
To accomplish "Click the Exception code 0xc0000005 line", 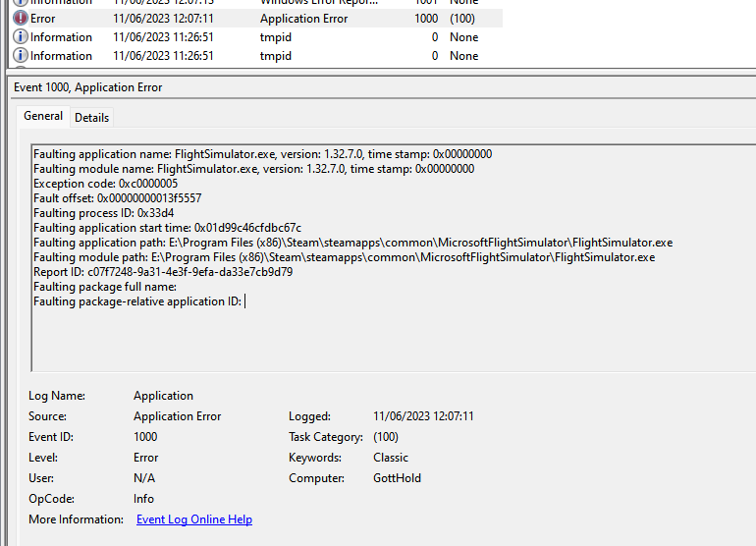I will (105, 184).
